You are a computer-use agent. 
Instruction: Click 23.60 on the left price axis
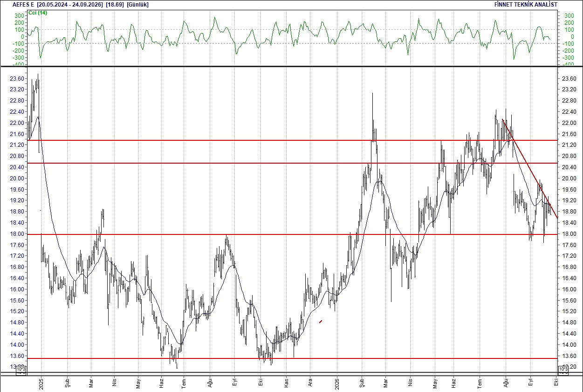pyautogui.click(x=17, y=78)
